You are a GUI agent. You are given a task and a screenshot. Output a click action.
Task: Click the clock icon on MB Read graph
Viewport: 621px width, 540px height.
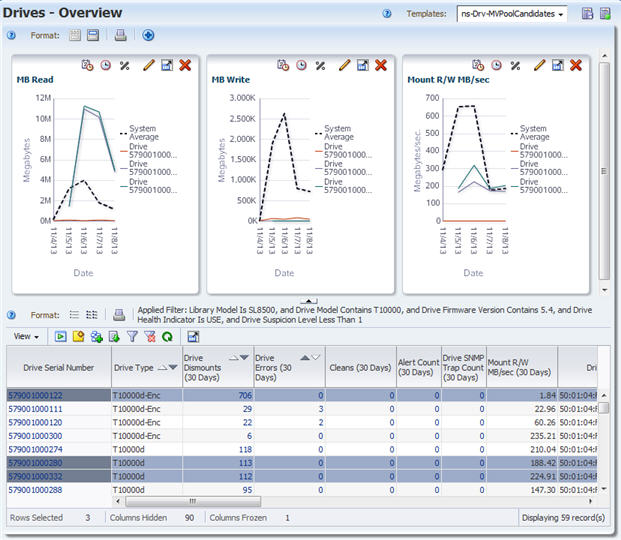[105, 65]
